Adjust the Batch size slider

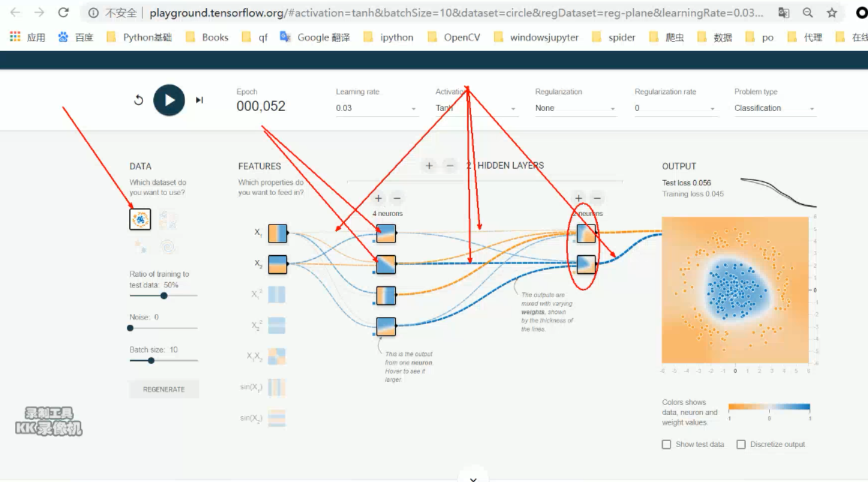pos(151,360)
